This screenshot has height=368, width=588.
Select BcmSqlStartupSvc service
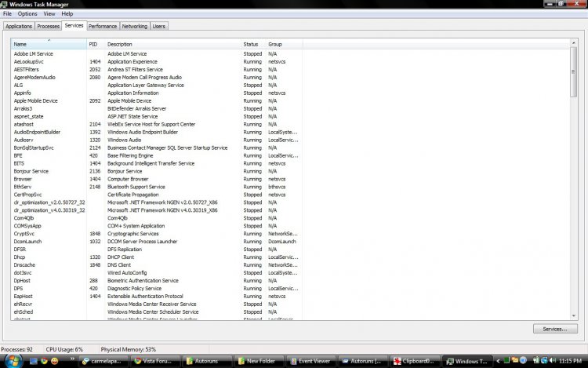click(34, 148)
